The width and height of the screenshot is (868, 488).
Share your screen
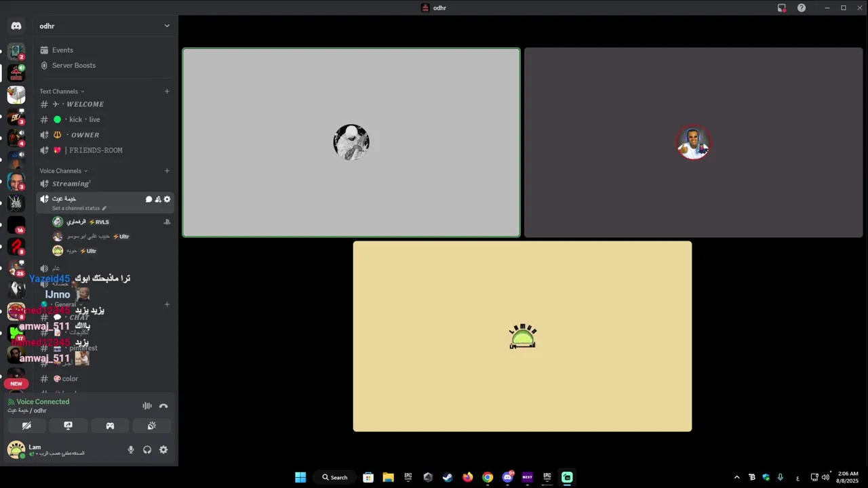pos(68,426)
